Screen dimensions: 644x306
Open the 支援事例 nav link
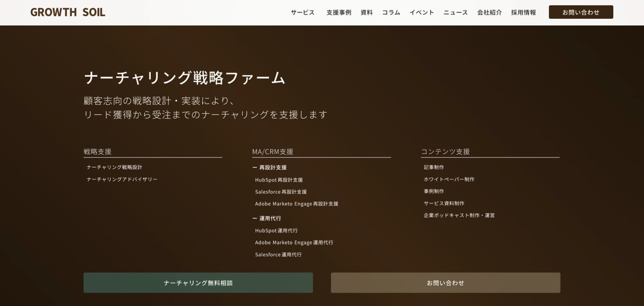click(339, 12)
